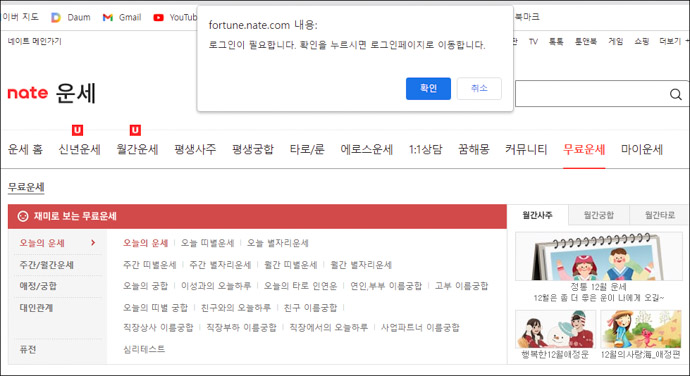Select 오늘의 운세 sidebar category
The width and height of the screenshot is (690, 376).
(x=42, y=243)
